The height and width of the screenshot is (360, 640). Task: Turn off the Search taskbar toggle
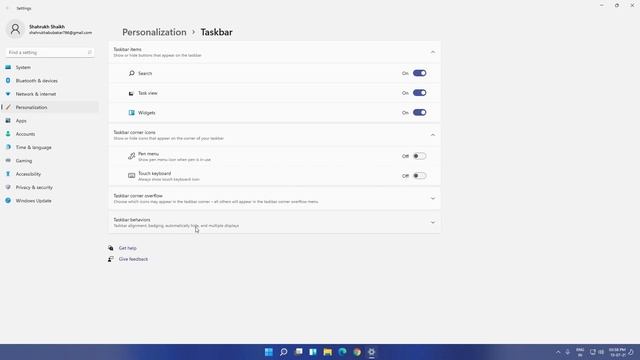coord(419,73)
